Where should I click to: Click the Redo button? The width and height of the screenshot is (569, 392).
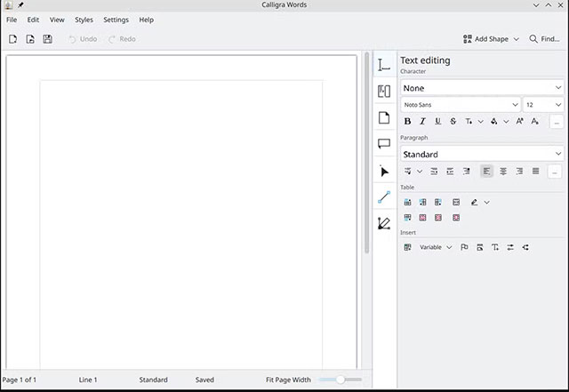click(122, 39)
